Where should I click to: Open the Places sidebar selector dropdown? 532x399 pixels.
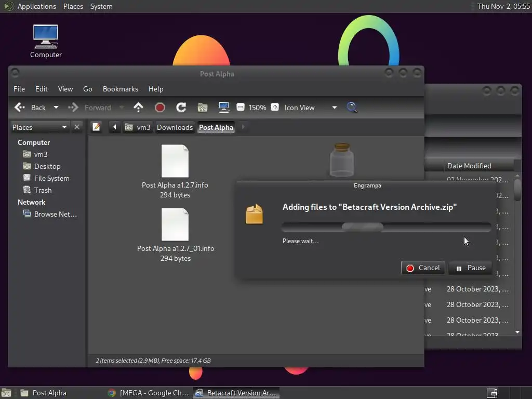point(39,127)
